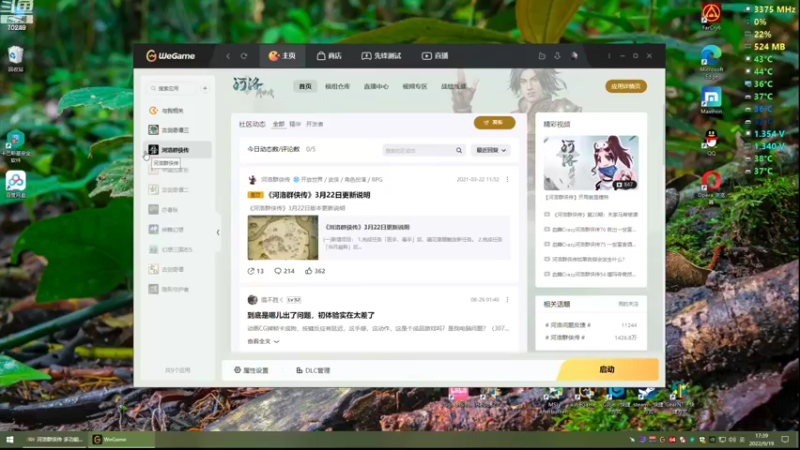Click the search magnifier in community search
Screen dimensions: 800x450
(x=459, y=151)
